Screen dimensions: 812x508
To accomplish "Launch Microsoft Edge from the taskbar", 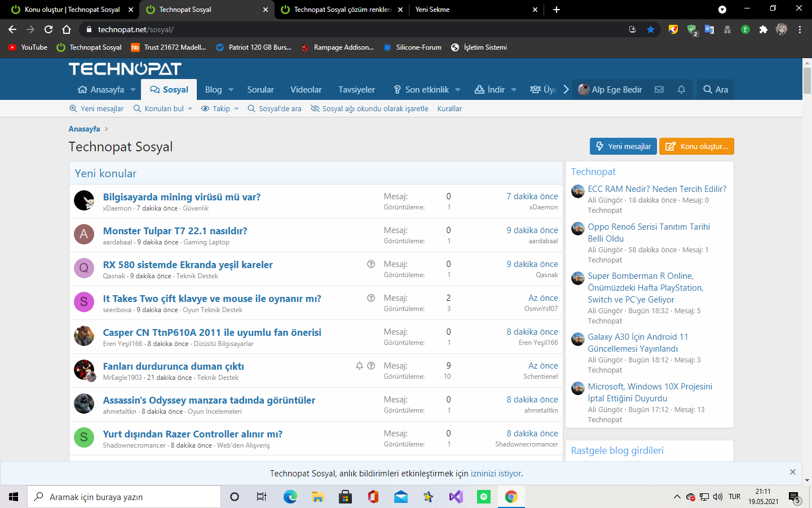I will tap(290, 497).
